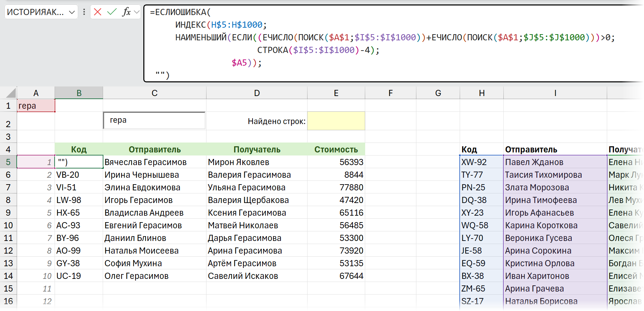Click source code cell DQ-38
This screenshot has width=644, height=311.
click(x=482, y=200)
